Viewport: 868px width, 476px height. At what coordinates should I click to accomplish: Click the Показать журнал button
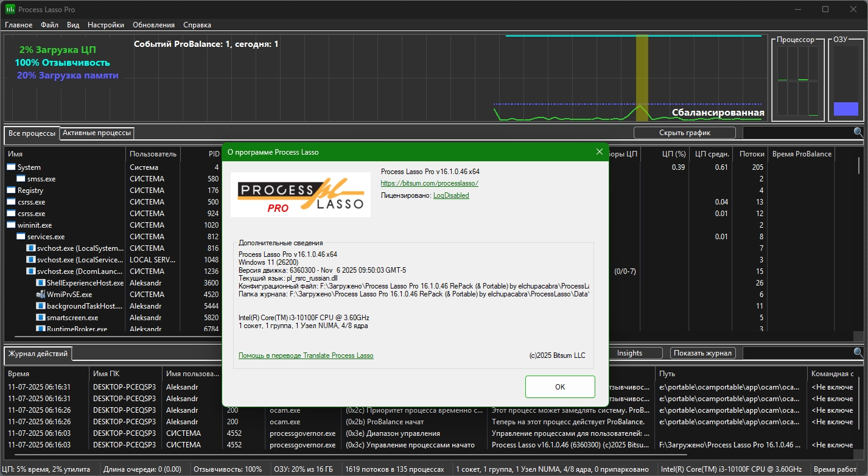pyautogui.click(x=703, y=353)
